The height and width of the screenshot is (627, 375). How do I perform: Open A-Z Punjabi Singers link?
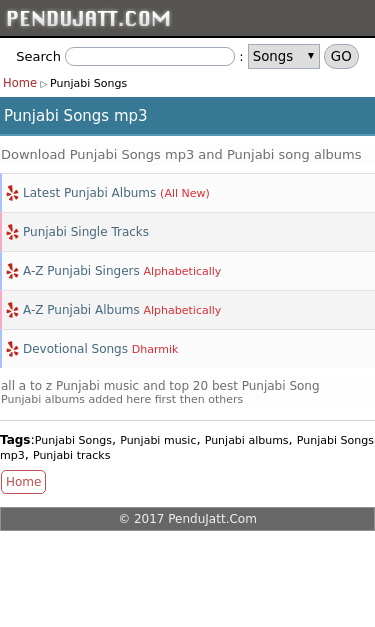click(81, 271)
